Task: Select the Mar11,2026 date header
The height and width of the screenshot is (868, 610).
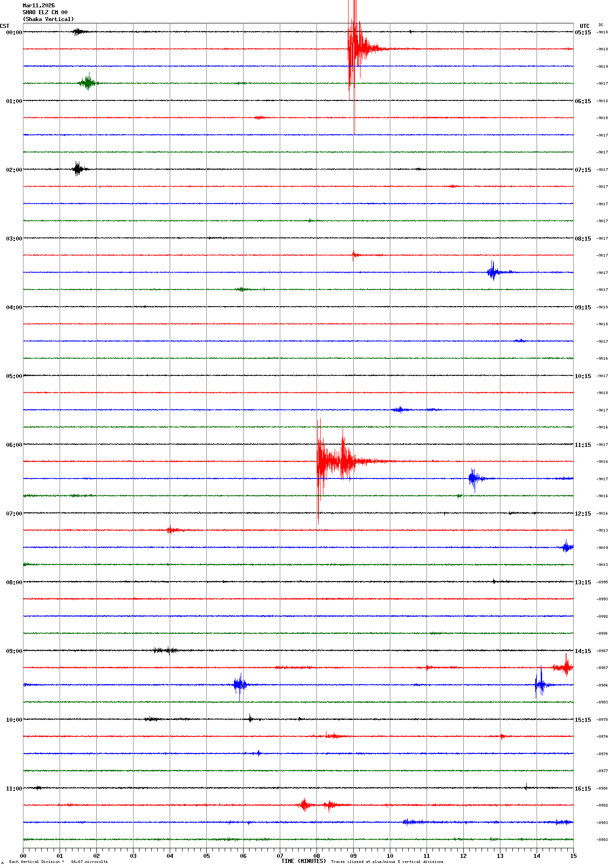Action: 39,5
